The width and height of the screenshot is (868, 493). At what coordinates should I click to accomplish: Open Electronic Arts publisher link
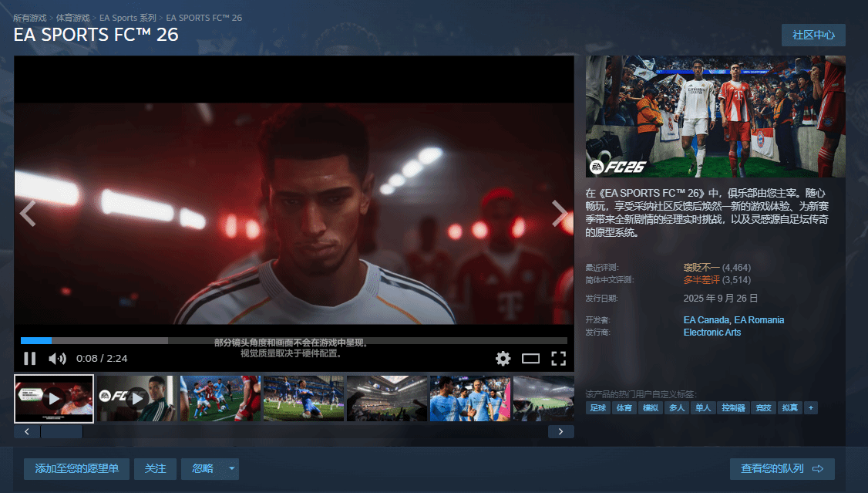click(712, 333)
